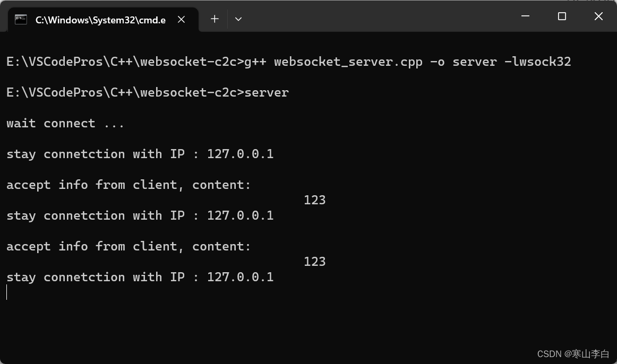The image size is (617, 364).
Task: Close the cmd.exe tab with its X icon
Action: point(181,19)
